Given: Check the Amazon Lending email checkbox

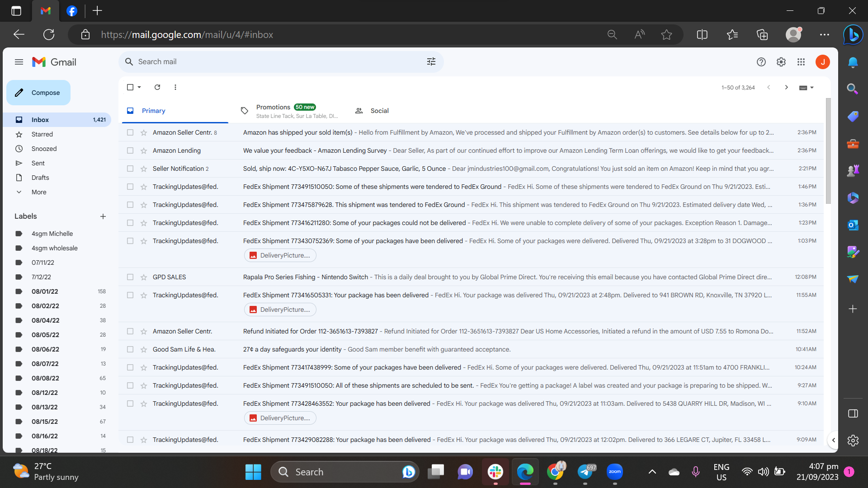Looking at the screenshot, I should (x=130, y=150).
